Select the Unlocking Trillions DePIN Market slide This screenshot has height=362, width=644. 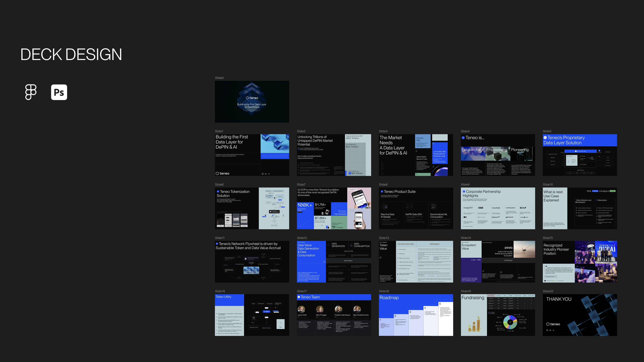(334, 155)
